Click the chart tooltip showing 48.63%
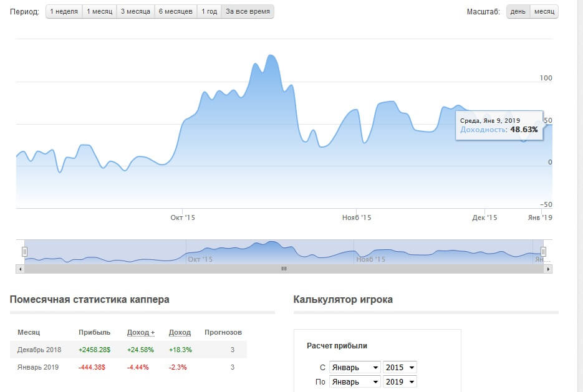 (499, 125)
